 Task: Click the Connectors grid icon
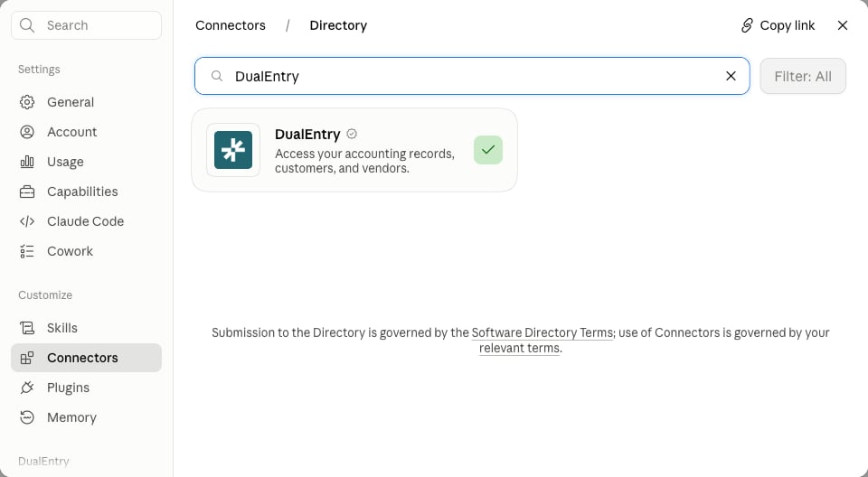click(26, 358)
